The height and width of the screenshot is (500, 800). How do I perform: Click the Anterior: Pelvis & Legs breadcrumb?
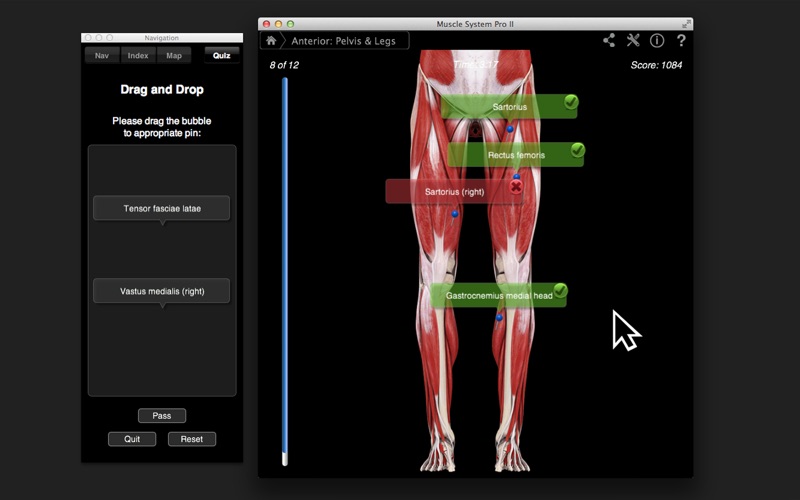click(343, 41)
